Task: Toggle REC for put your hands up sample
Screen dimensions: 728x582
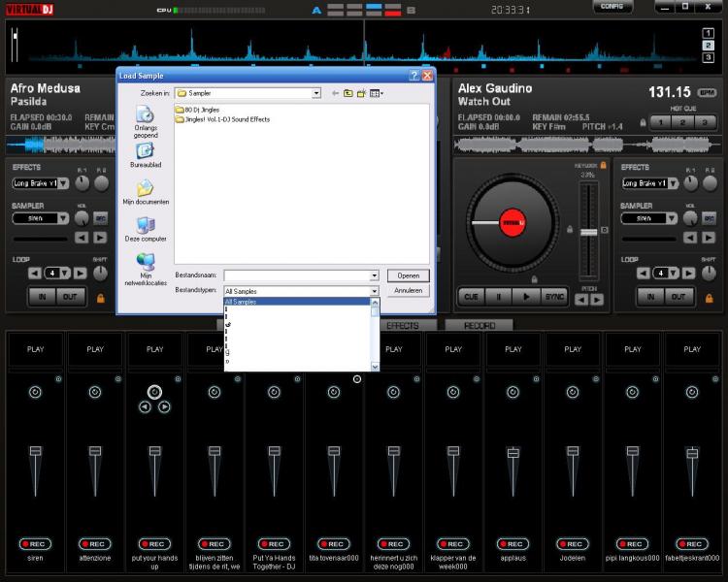Action: [x=154, y=544]
